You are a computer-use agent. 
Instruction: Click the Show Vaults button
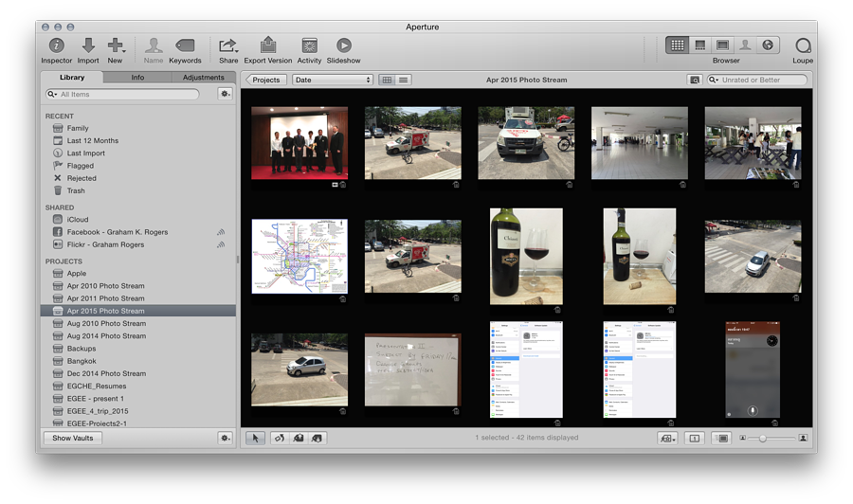coord(72,438)
